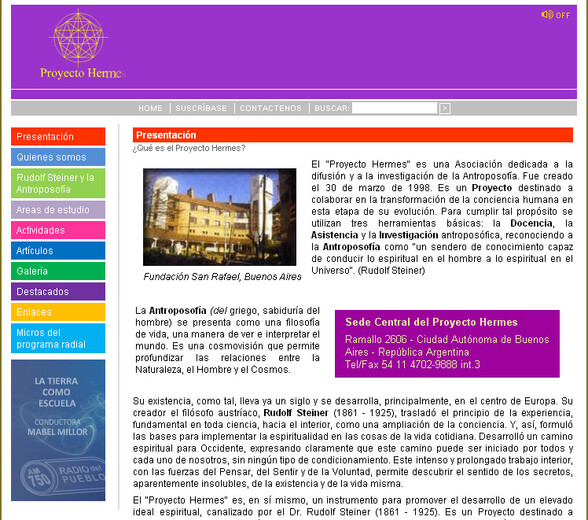The width and height of the screenshot is (588, 520).
Task: Open the Destacados section
Action: coord(58,292)
